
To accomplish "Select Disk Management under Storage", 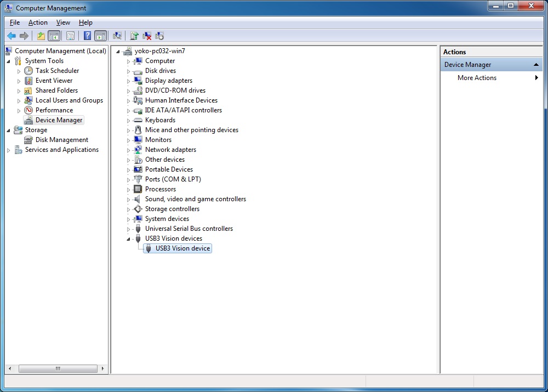I will tap(61, 140).
